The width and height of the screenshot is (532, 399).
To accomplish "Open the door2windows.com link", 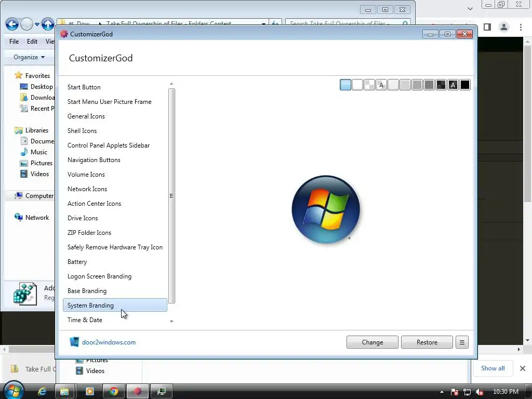I will click(x=109, y=342).
